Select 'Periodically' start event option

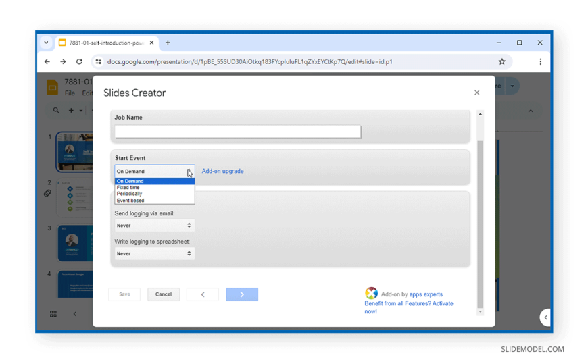[x=130, y=194]
